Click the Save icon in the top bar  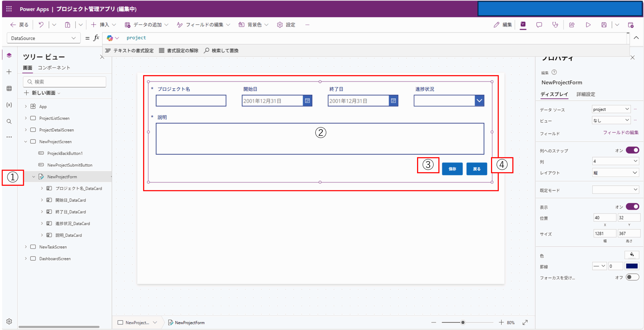604,25
